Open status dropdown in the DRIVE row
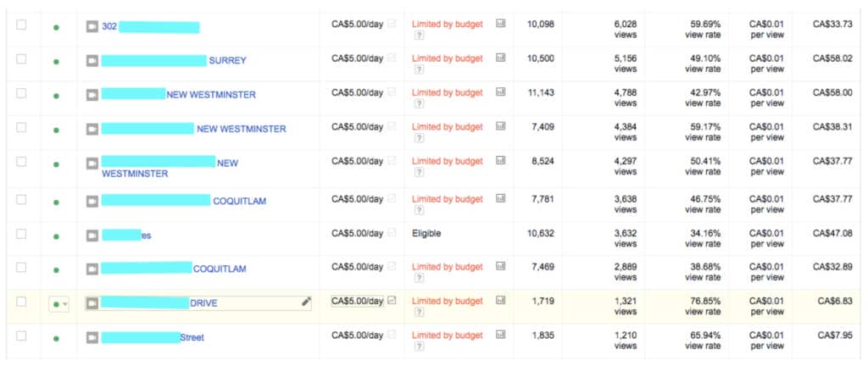The width and height of the screenshot is (868, 366). pos(59,304)
